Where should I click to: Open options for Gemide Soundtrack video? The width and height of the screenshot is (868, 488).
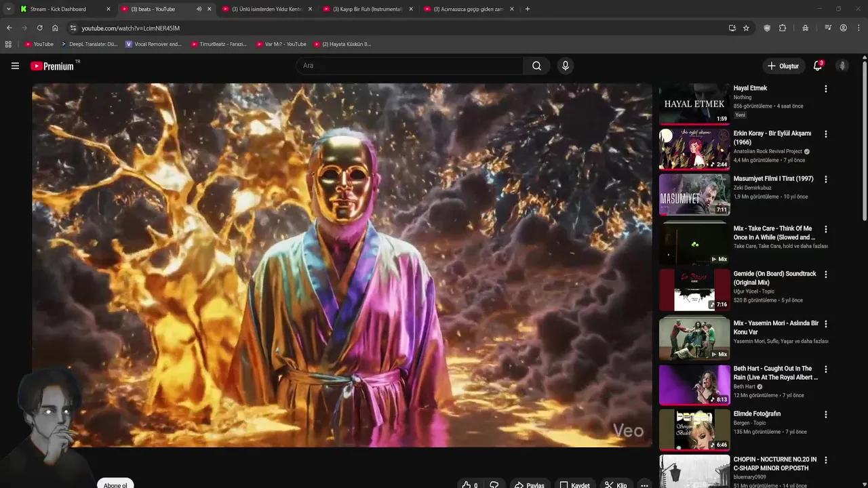click(825, 274)
